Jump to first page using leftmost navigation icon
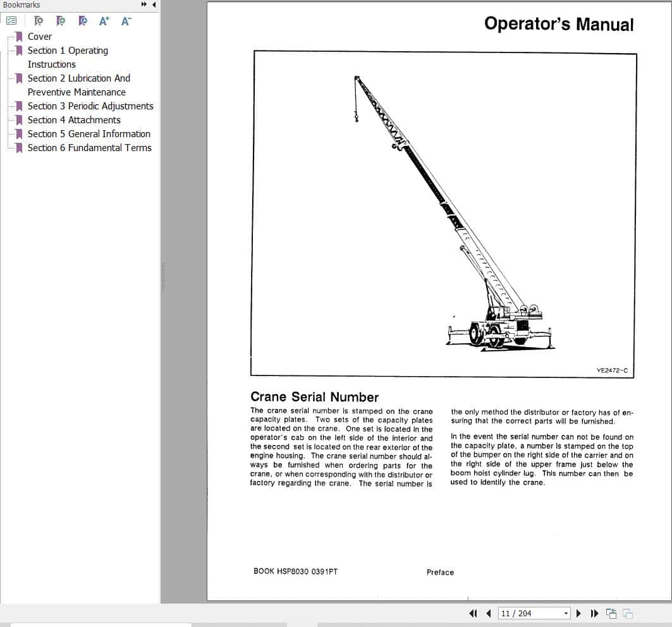Viewport: 672px width, 627px height. (473, 613)
